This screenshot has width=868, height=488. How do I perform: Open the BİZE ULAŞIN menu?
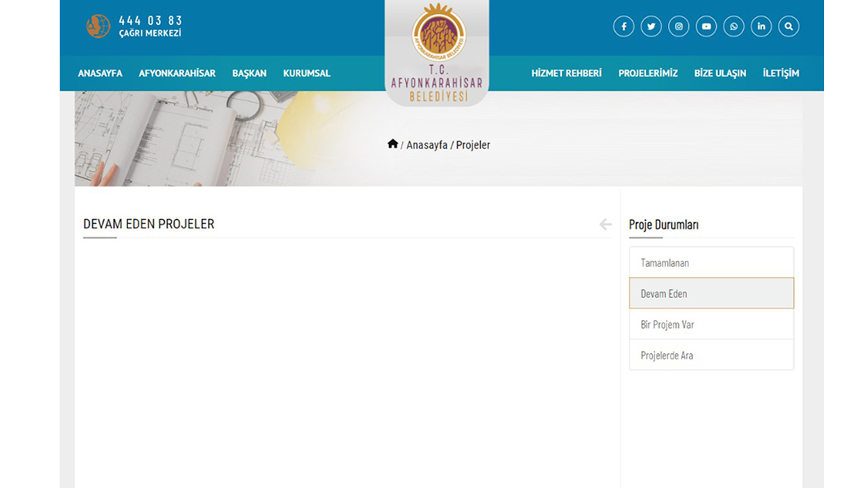(x=720, y=73)
